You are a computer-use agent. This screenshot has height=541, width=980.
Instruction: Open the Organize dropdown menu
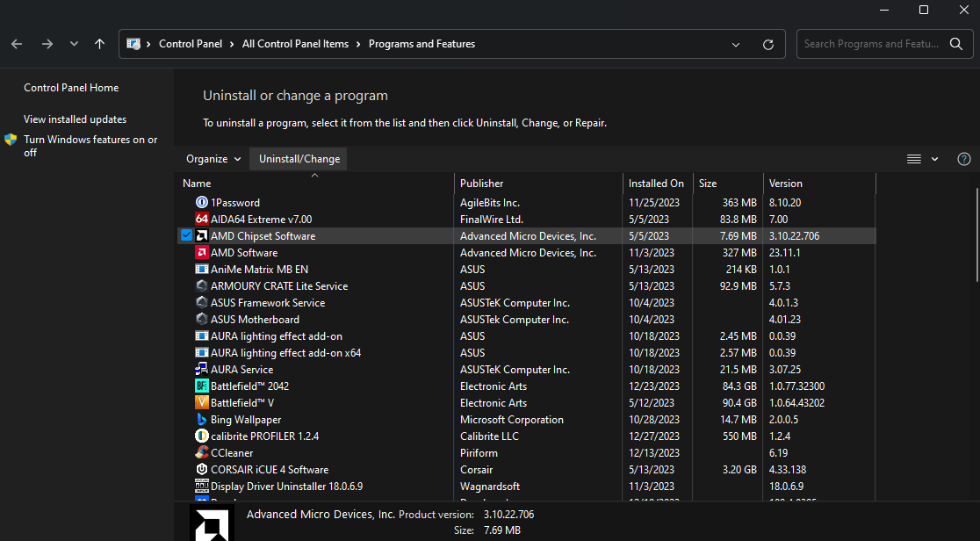tap(213, 159)
